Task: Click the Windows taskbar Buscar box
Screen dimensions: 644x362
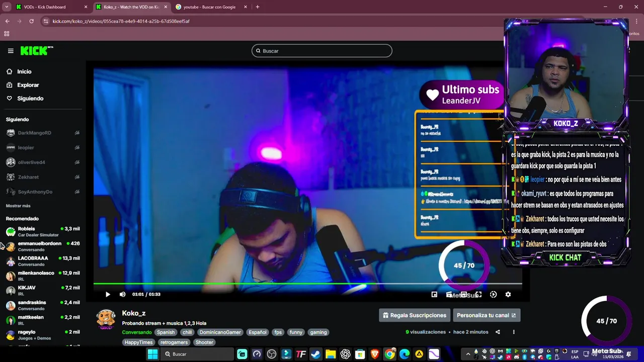Action: [197, 354]
